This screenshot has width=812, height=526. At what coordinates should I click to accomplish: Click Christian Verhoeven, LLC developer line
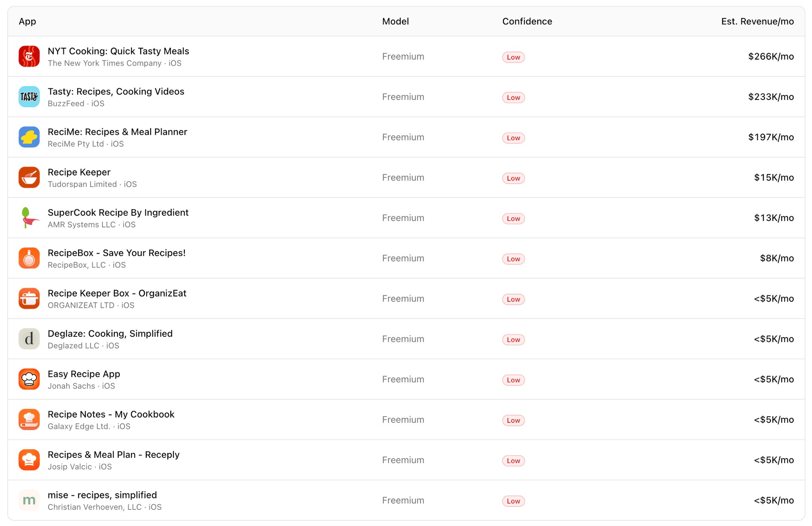pyautogui.click(x=105, y=507)
